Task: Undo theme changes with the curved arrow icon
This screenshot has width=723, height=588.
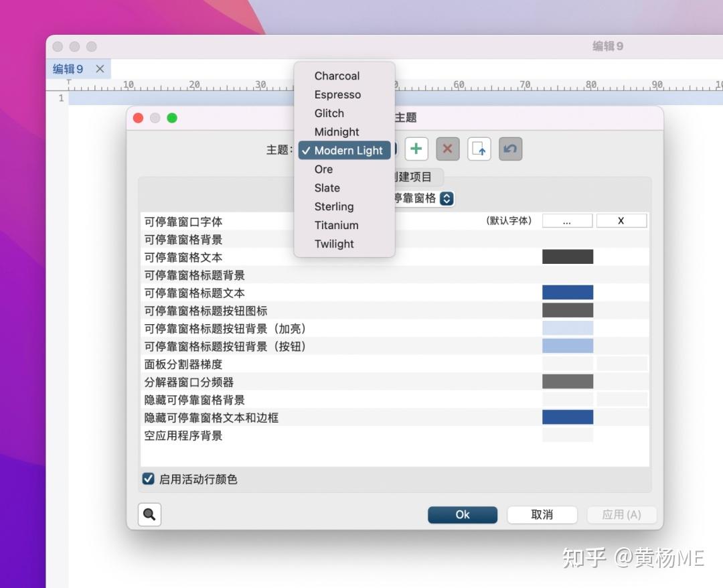Action: [x=510, y=149]
